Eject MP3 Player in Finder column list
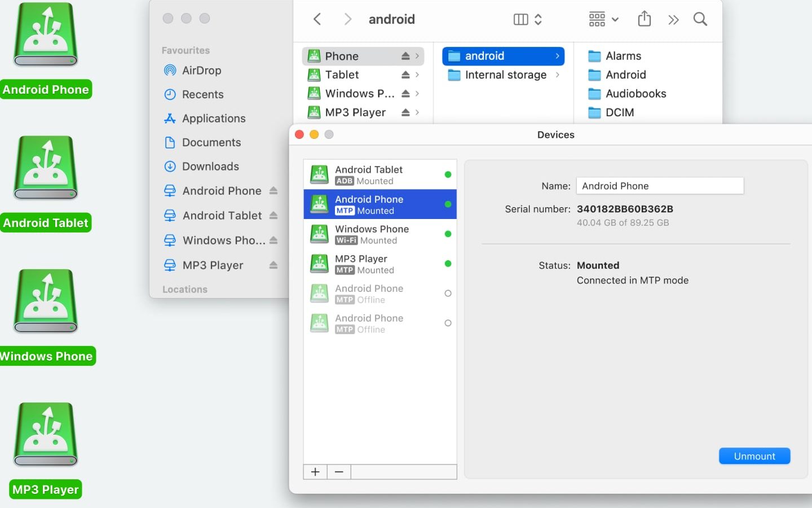812x508 pixels. pyautogui.click(x=405, y=112)
